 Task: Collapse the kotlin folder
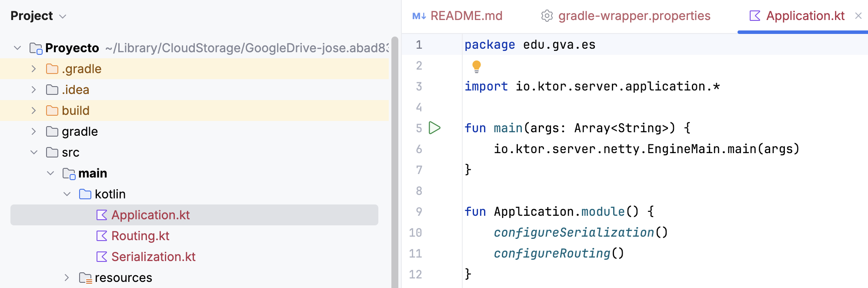[67, 194]
